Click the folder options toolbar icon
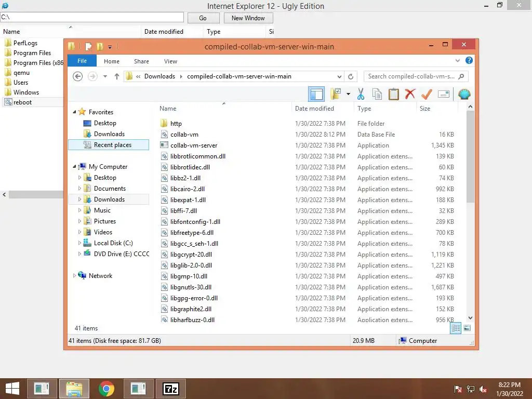This screenshot has width=532, height=399. pos(336,94)
